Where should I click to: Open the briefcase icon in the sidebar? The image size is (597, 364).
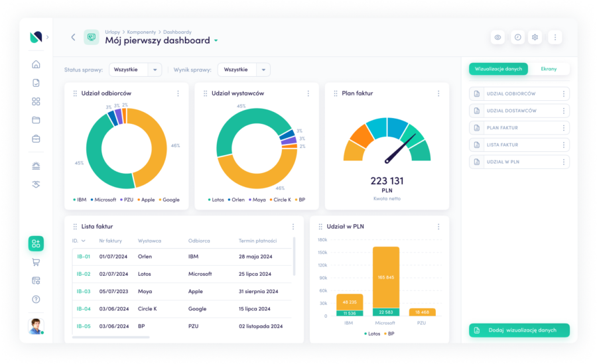tap(36, 139)
